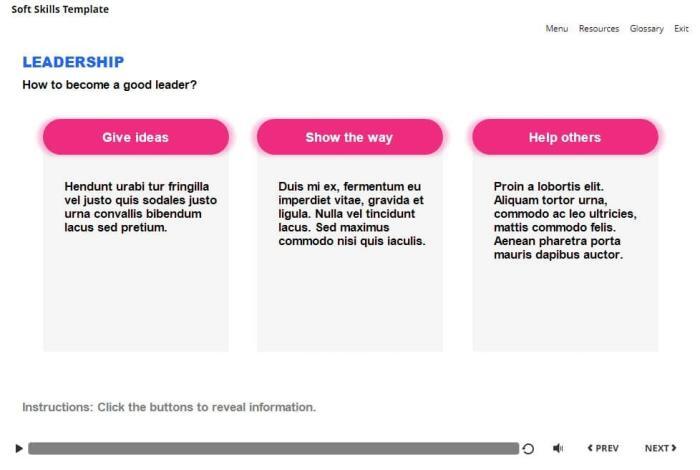Click the "Soft Skills Template" title
The image size is (700, 470).
point(60,9)
